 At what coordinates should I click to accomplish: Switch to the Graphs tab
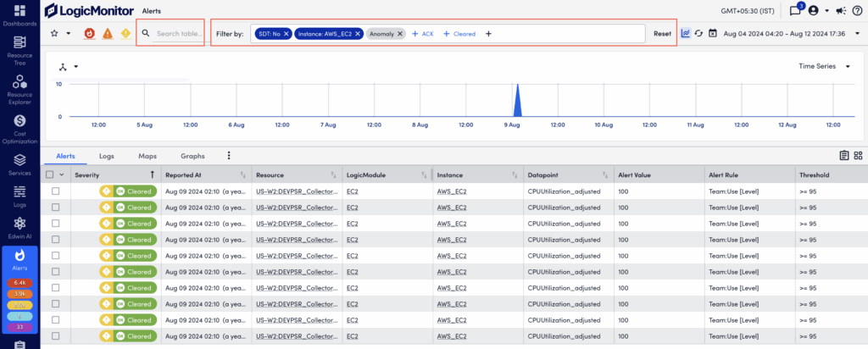coord(192,156)
